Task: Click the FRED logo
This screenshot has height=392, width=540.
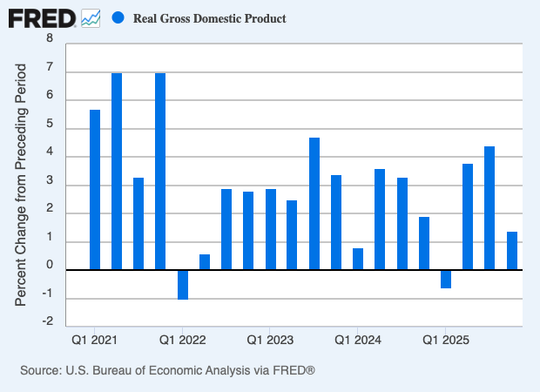Action: pos(42,17)
